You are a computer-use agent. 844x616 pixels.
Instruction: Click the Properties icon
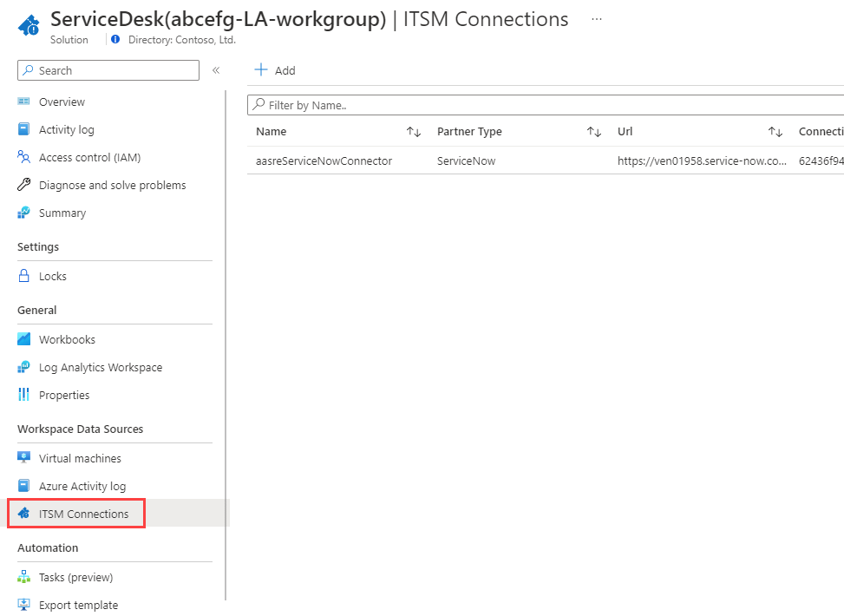[23, 395]
